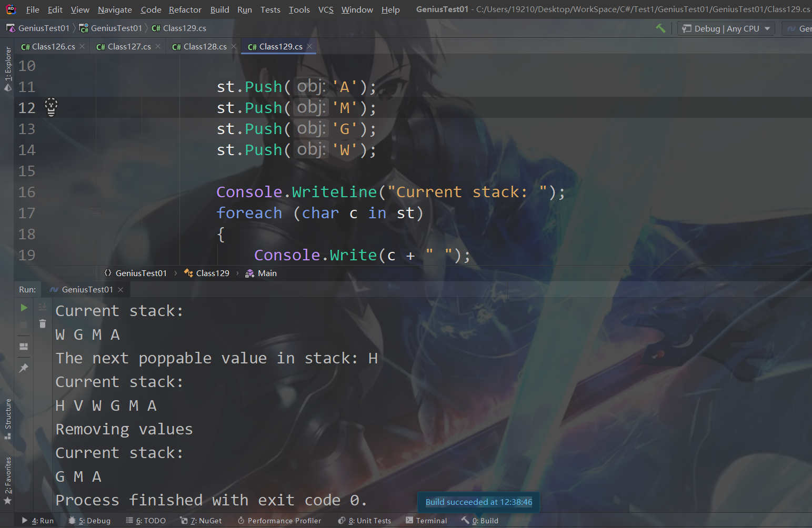The height and width of the screenshot is (528, 812).
Task: Click the lightbulb quick-fix icon on line 12
Action: coord(51,107)
